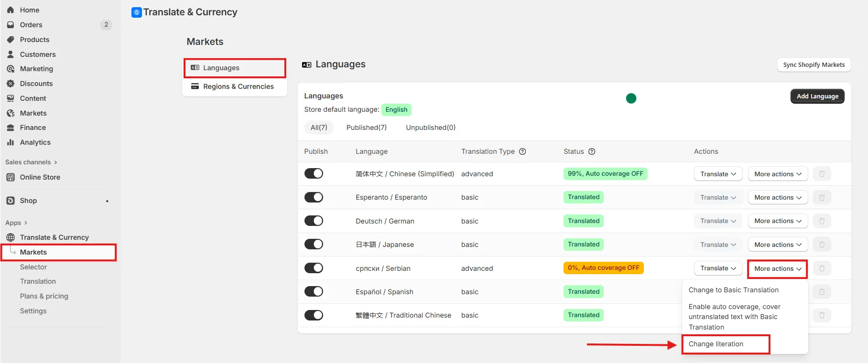
Task: Switch to the Published(7) tab
Action: point(367,128)
